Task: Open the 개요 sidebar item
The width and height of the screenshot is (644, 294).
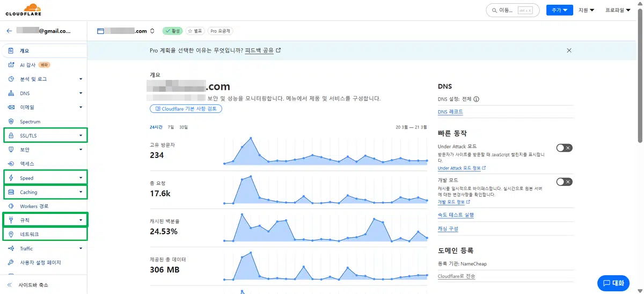Action: 44,51
